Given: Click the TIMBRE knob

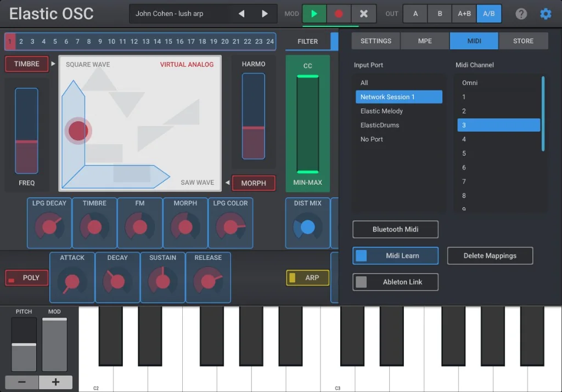Looking at the screenshot, I should point(94,226).
